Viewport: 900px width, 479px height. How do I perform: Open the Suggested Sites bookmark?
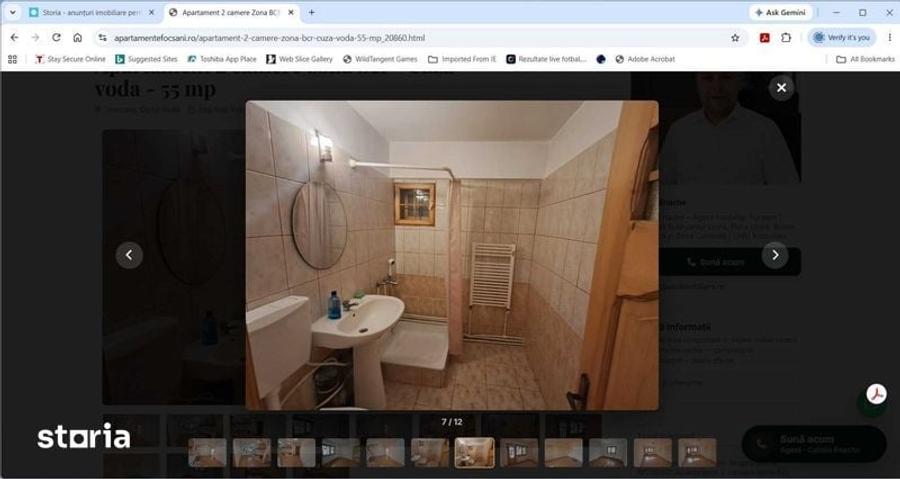click(x=146, y=59)
